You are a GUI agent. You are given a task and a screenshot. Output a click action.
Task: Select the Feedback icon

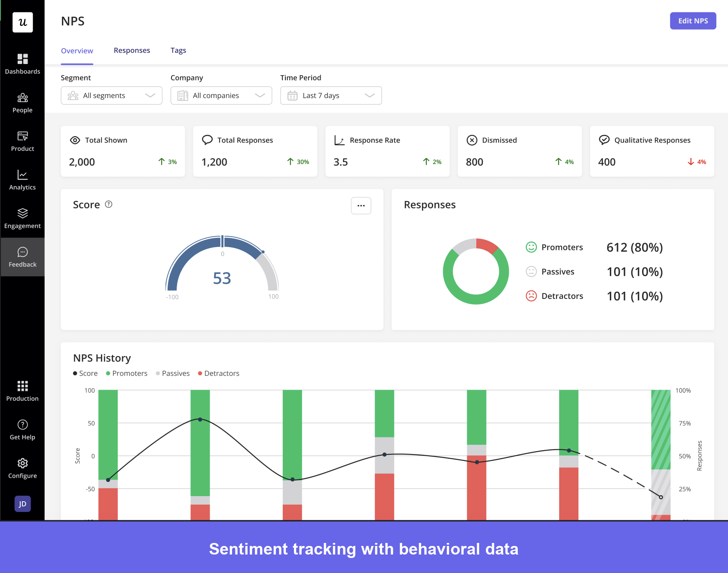pyautogui.click(x=22, y=256)
